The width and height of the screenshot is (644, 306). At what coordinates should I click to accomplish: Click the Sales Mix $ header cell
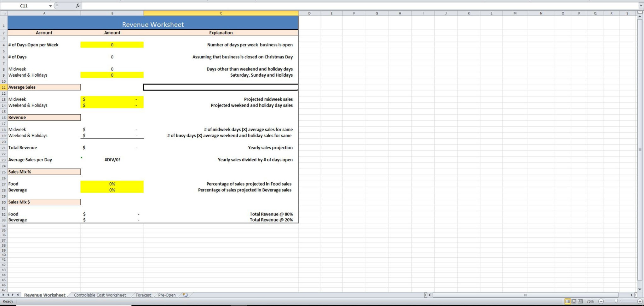[44, 202]
